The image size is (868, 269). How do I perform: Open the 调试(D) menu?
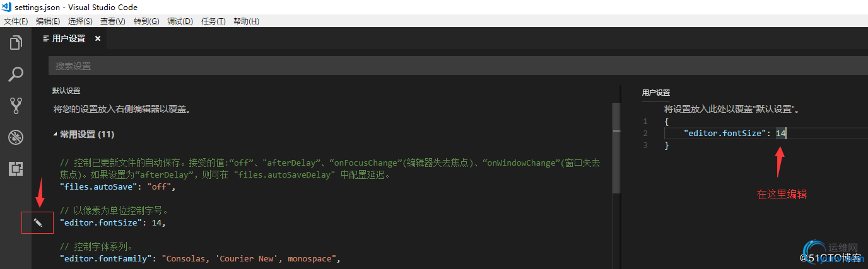coord(180,21)
